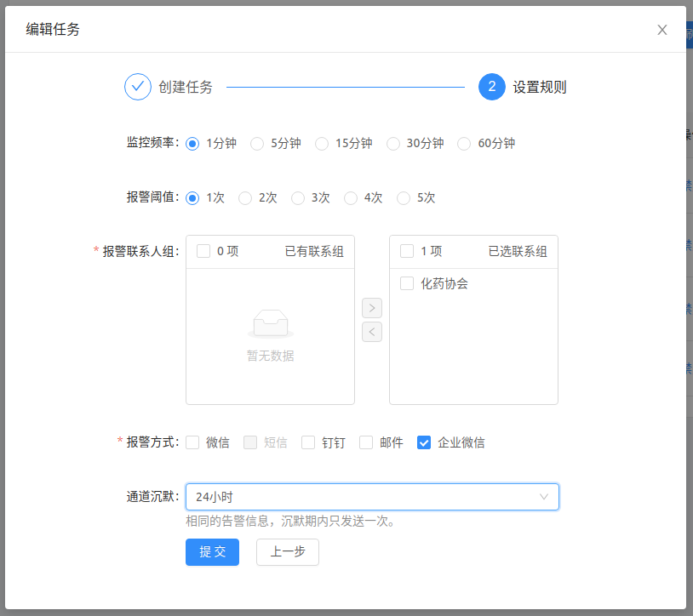The image size is (693, 616).
Task: Go back with 上一步 button
Action: 282,552
